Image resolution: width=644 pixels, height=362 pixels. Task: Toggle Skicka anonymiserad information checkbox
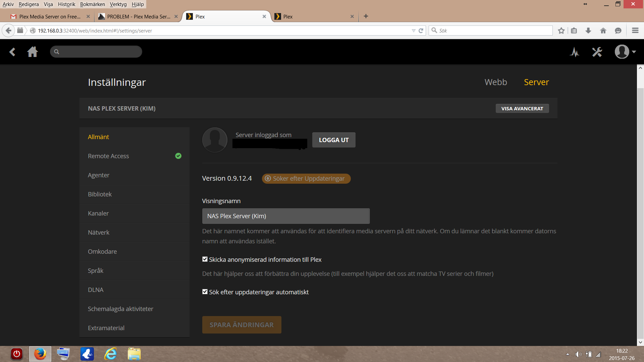click(205, 259)
